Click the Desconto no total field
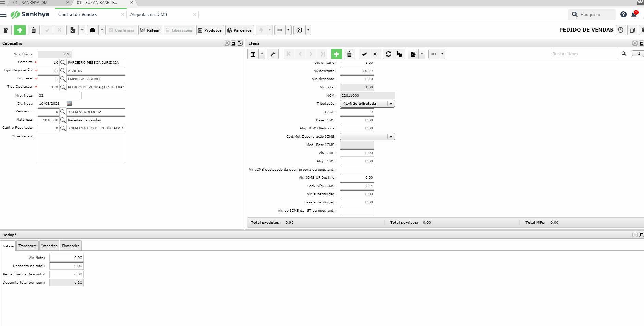This screenshot has height=326, width=644. [66, 266]
